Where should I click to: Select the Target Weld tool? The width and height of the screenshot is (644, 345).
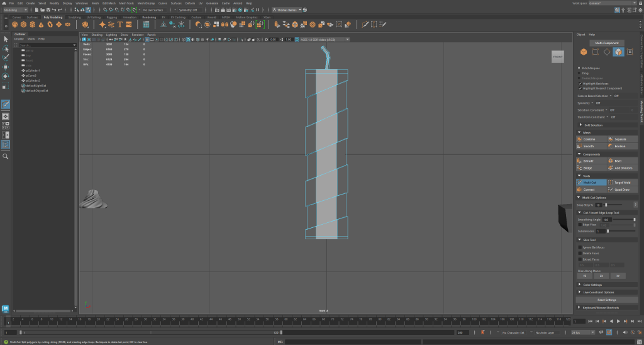[622, 183]
